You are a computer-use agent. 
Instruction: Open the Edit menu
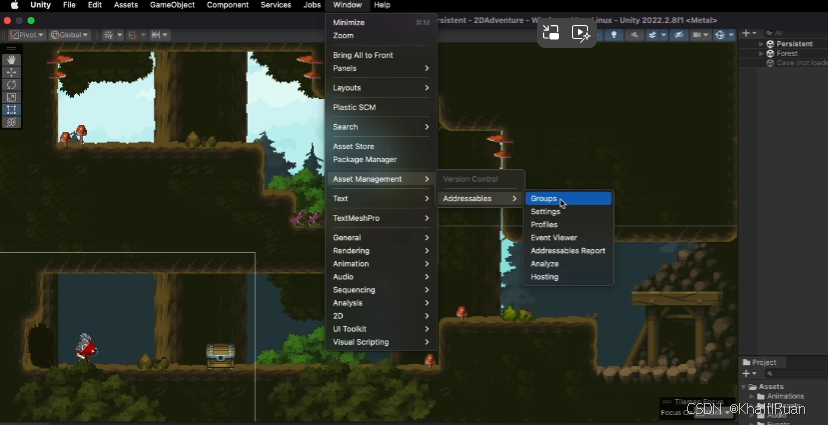click(95, 5)
